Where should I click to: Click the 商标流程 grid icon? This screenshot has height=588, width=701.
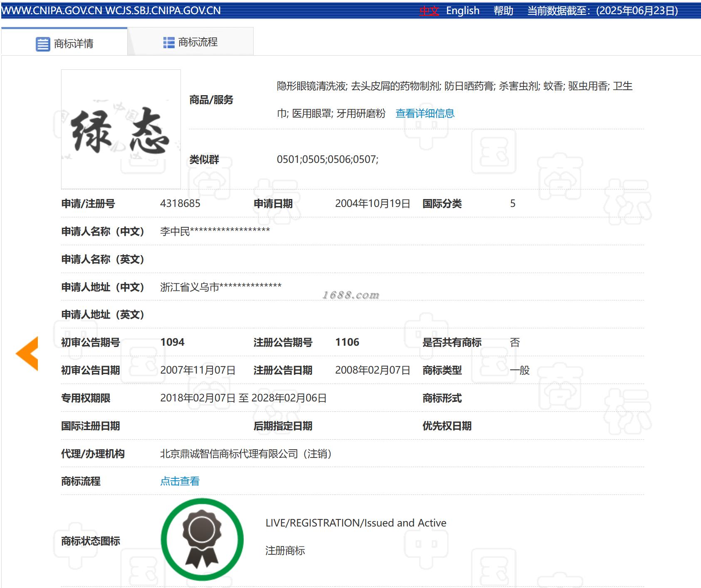[169, 42]
